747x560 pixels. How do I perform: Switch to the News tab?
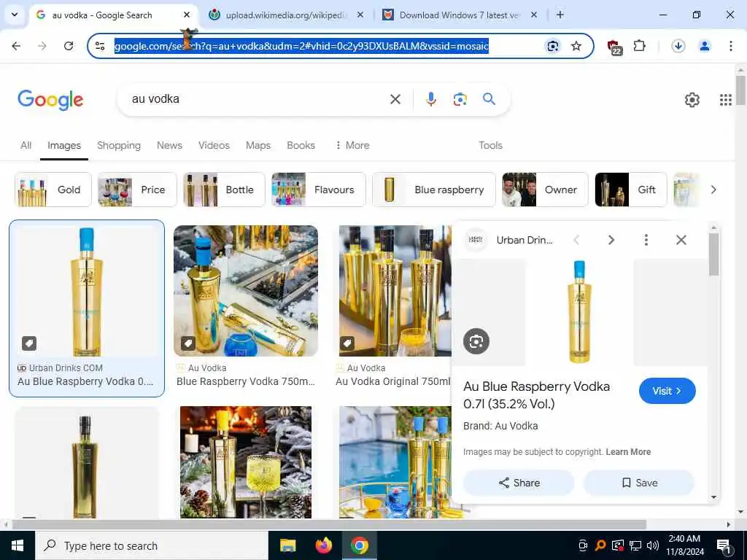point(169,145)
